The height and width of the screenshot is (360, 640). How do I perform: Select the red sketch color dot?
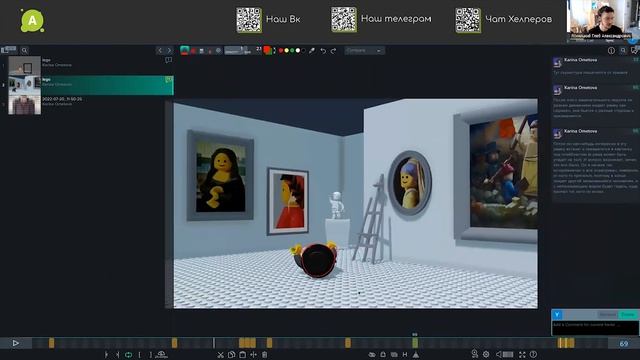coord(281,50)
